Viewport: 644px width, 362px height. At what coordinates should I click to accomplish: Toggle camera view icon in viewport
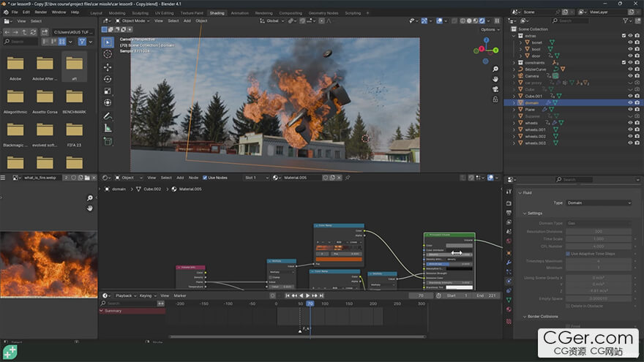[x=495, y=89]
